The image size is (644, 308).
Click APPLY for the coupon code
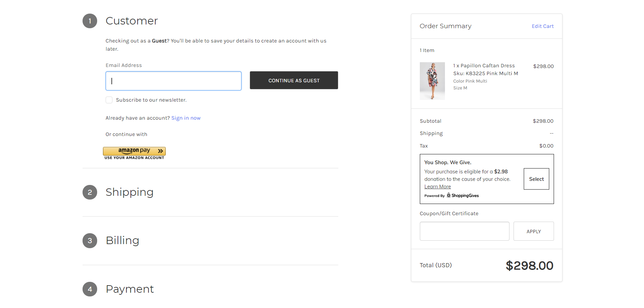pyautogui.click(x=534, y=231)
